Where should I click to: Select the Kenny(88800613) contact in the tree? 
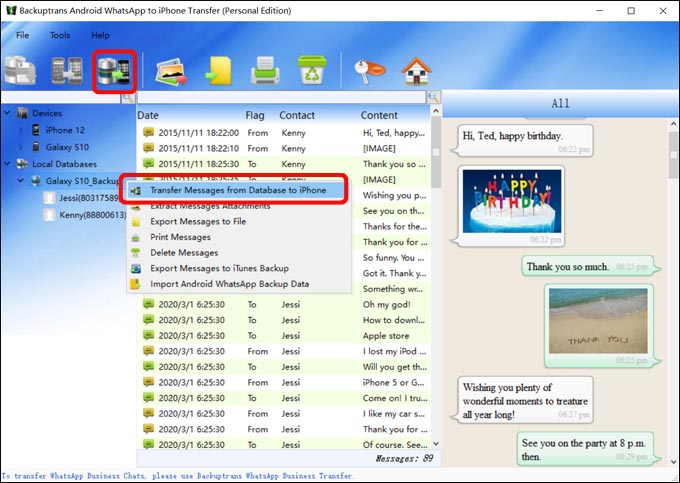(93, 215)
